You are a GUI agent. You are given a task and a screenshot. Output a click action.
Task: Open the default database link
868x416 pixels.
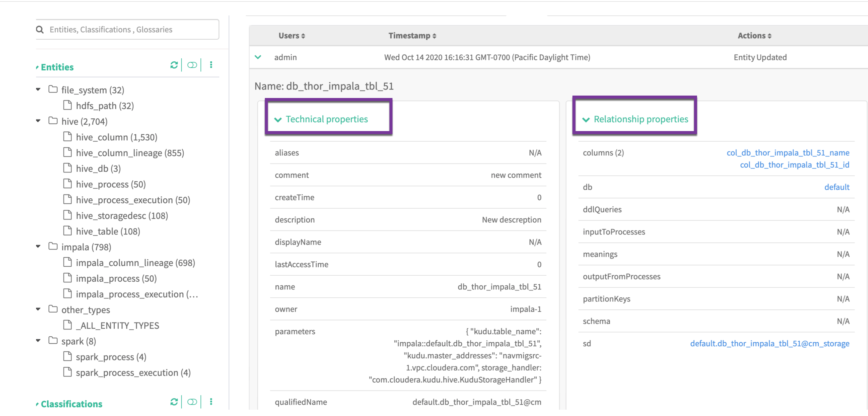pos(836,187)
